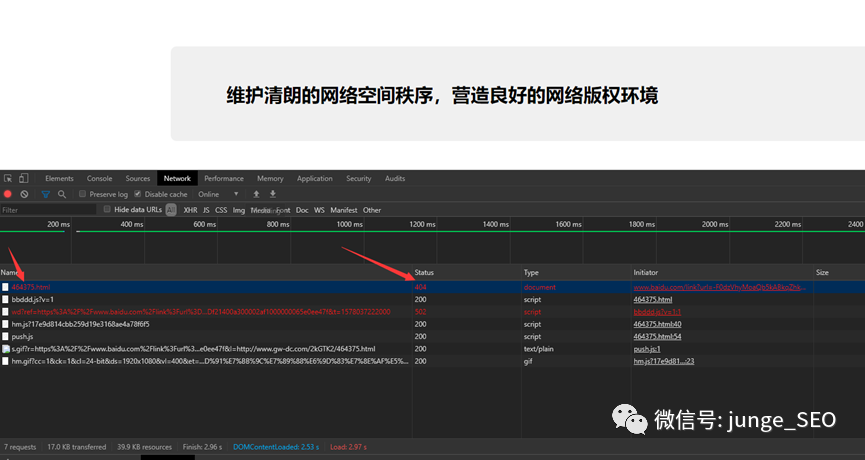
Task: Click the text/plain type cell
Action: pos(538,349)
